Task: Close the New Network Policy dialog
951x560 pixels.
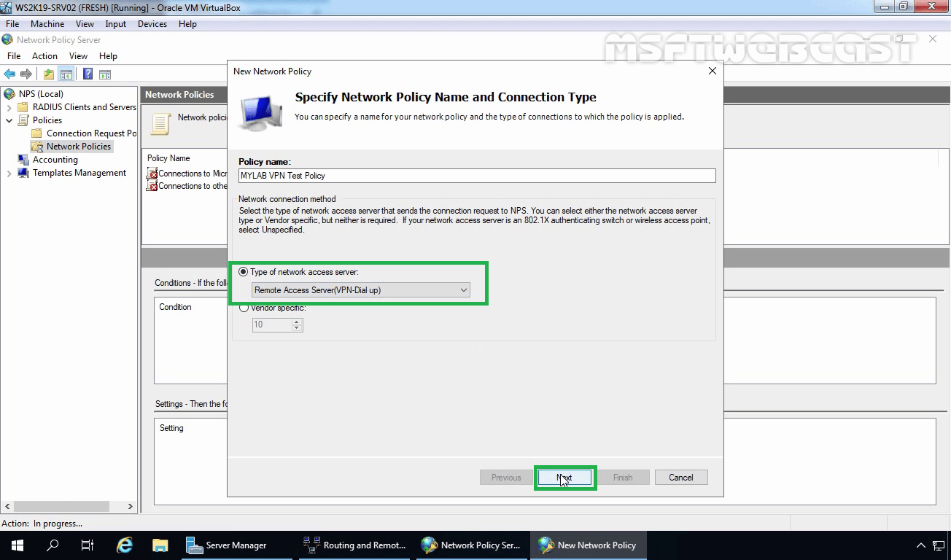Action: click(713, 71)
